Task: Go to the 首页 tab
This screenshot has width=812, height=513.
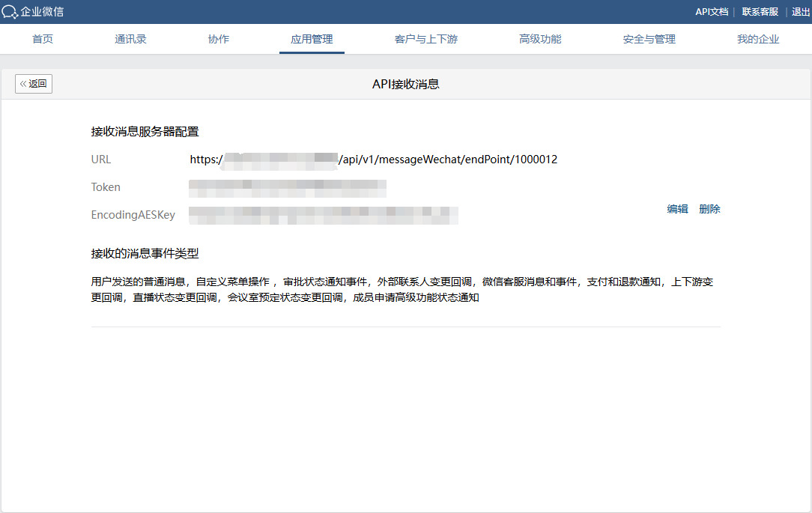Action: tap(43, 39)
